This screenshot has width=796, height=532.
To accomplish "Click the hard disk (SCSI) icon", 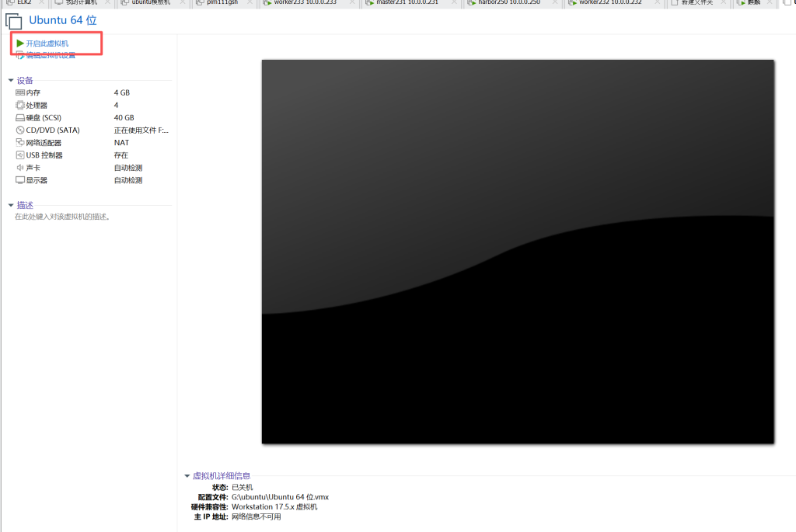I will [20, 117].
